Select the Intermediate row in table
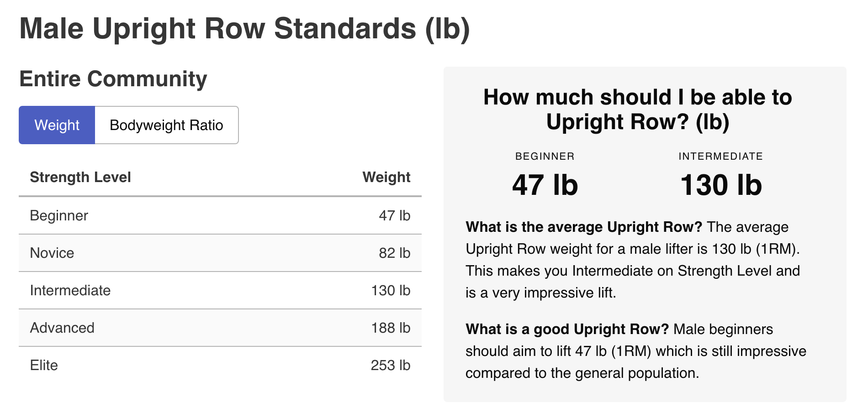Image resolution: width=868 pixels, height=418 pixels. pyautogui.click(x=220, y=290)
